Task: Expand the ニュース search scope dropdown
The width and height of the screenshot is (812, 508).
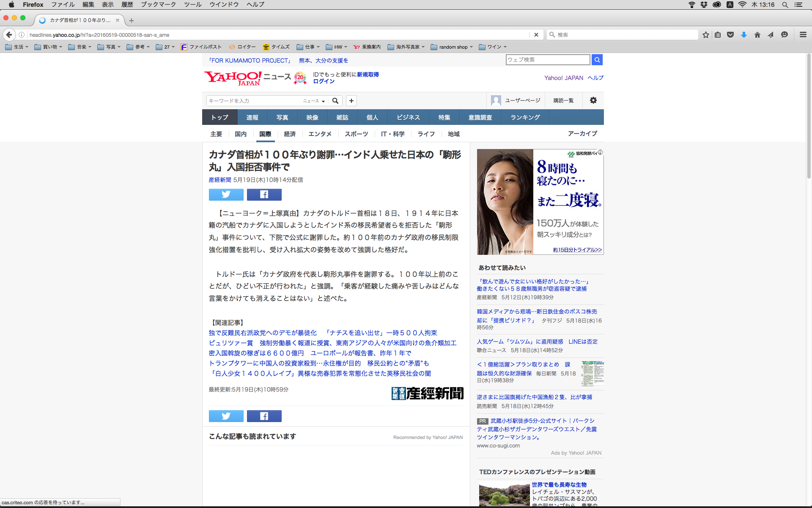Action: [x=314, y=101]
